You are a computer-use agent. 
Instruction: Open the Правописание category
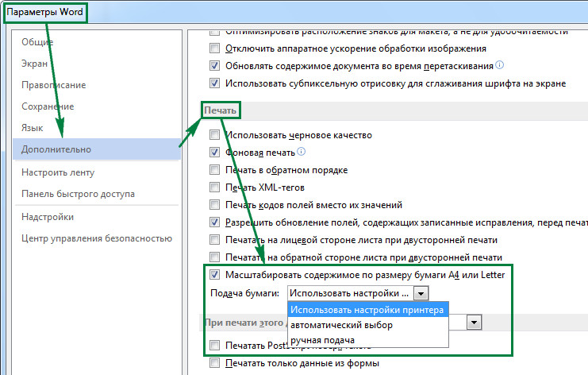pyautogui.click(x=54, y=85)
